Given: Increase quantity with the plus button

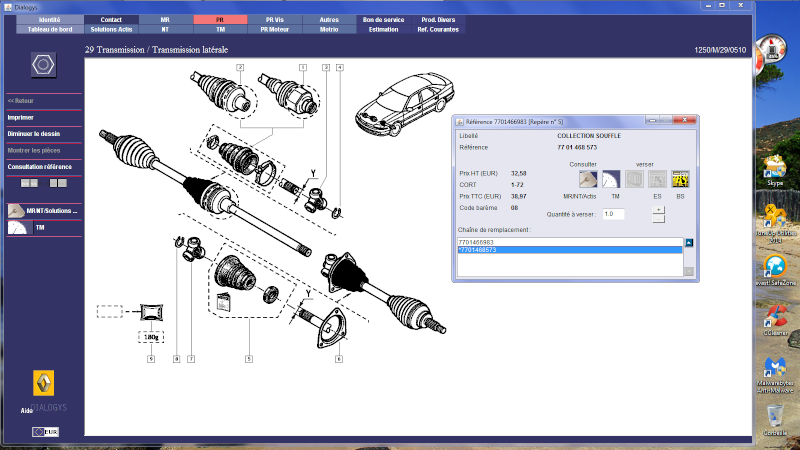Looking at the screenshot, I should [658, 210].
